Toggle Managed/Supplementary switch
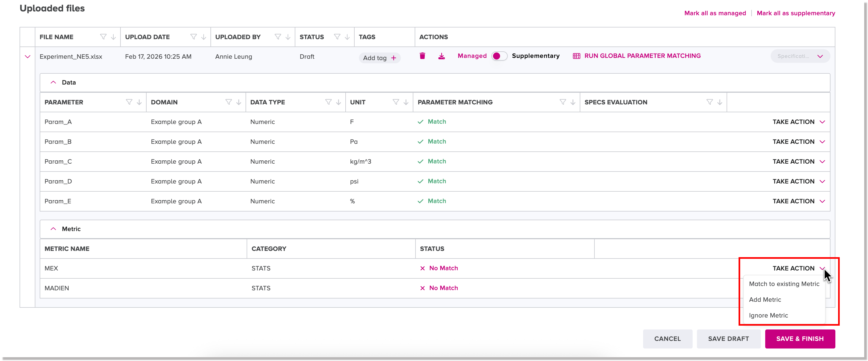The width and height of the screenshot is (868, 361). [x=499, y=56]
